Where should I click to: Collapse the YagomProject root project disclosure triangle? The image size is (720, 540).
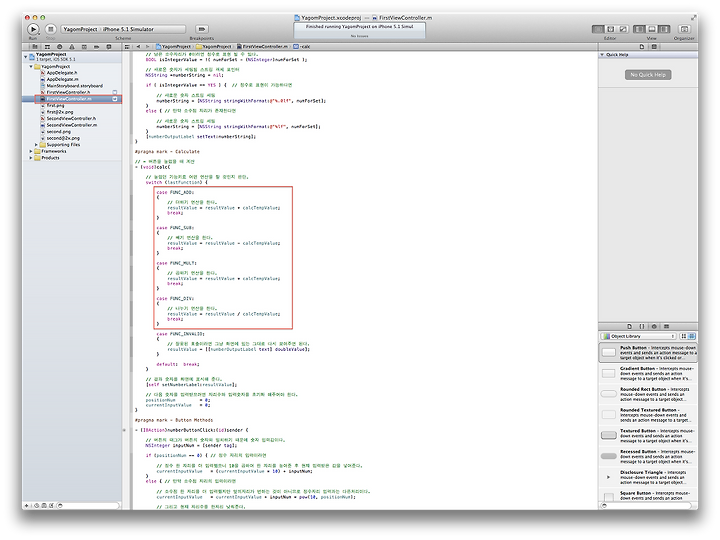tap(26, 56)
